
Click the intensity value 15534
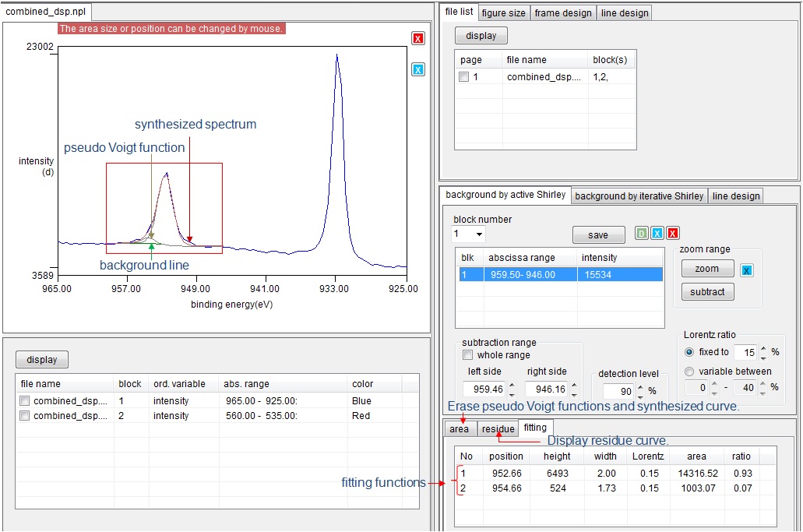tap(597, 274)
